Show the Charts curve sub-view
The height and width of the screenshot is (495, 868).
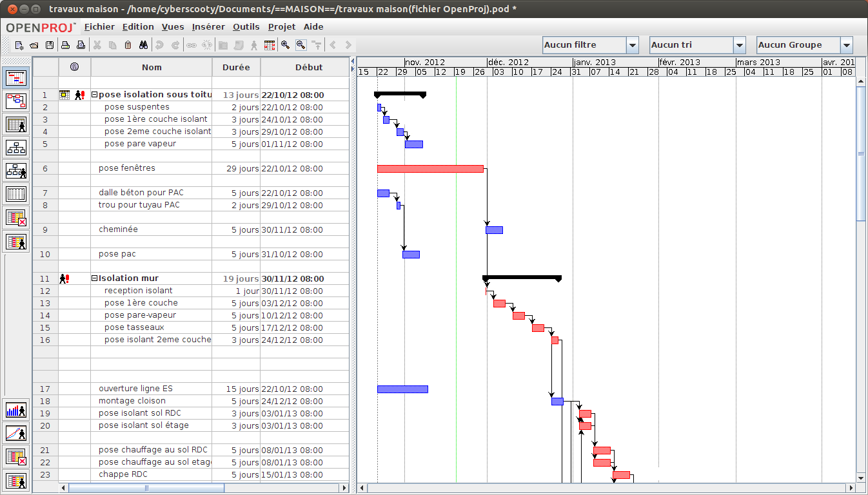point(16,433)
